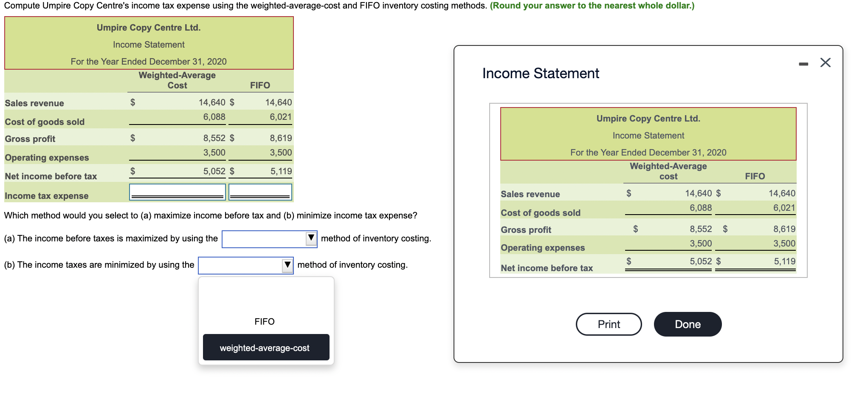
Task: Click the Weighted-Average Cost column header
Action: (x=177, y=80)
